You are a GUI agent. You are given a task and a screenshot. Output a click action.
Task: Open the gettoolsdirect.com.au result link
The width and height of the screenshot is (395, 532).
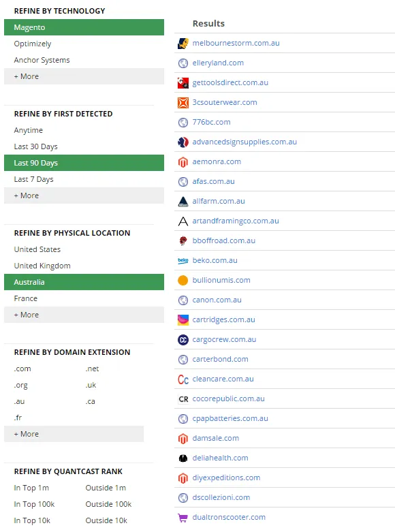coord(230,82)
